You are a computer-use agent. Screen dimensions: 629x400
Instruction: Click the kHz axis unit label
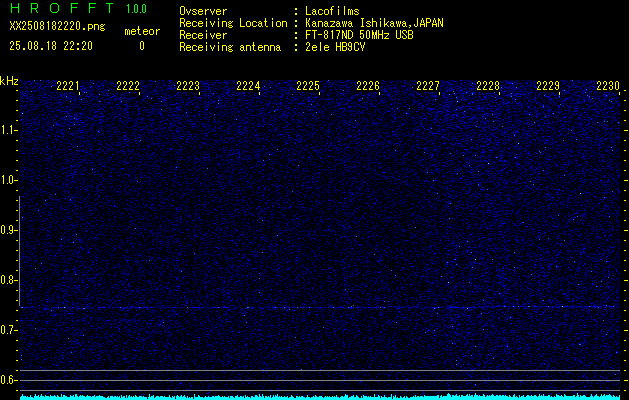pyautogui.click(x=9, y=81)
